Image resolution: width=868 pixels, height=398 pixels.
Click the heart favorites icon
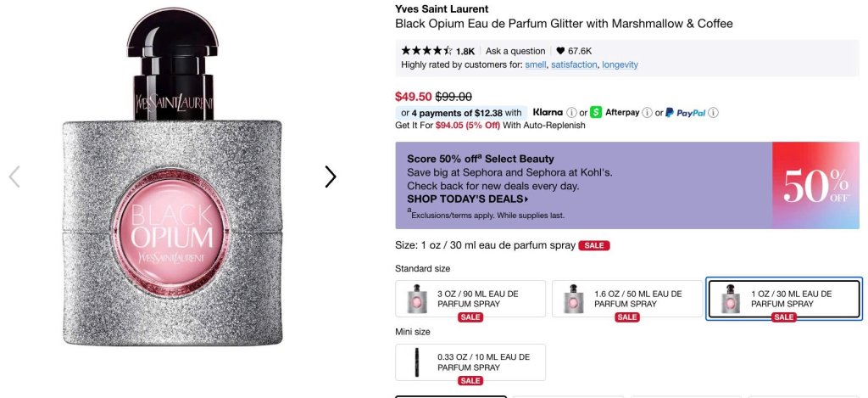point(560,51)
